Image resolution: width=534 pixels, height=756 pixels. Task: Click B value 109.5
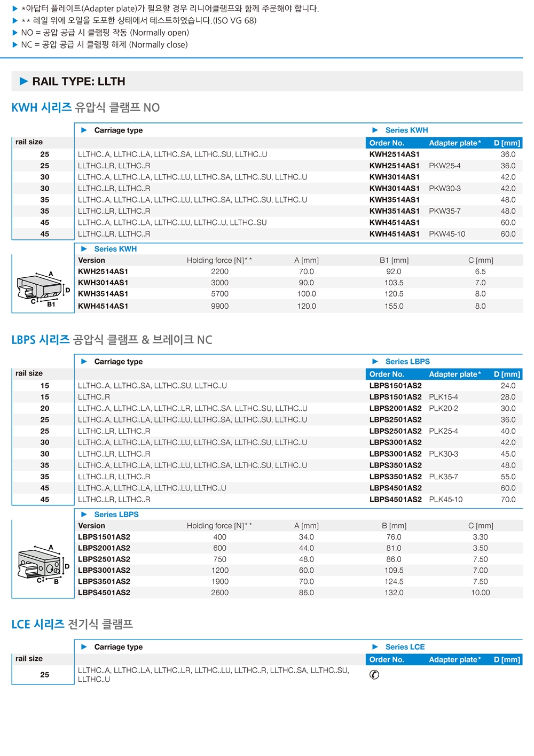pos(394,571)
